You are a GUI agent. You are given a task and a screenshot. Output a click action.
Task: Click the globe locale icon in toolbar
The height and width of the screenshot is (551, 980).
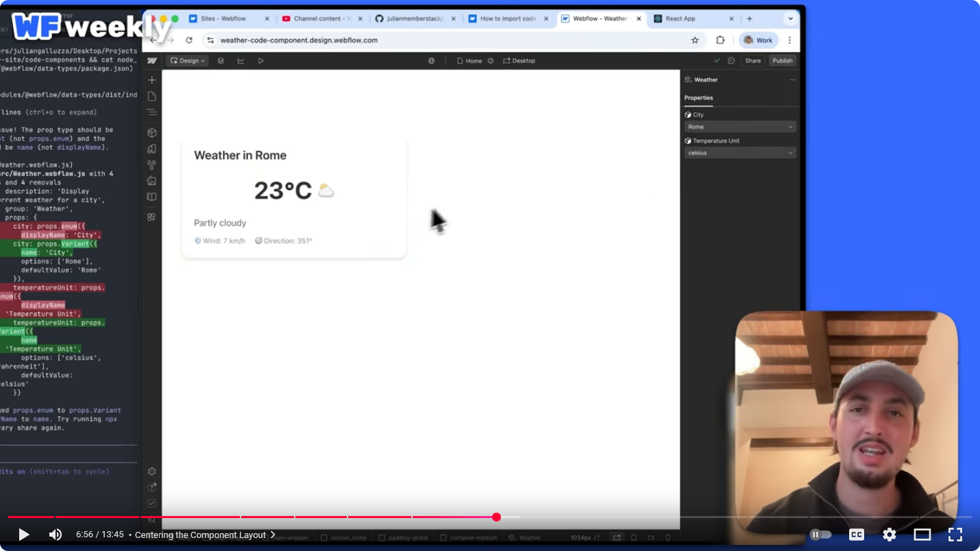431,61
